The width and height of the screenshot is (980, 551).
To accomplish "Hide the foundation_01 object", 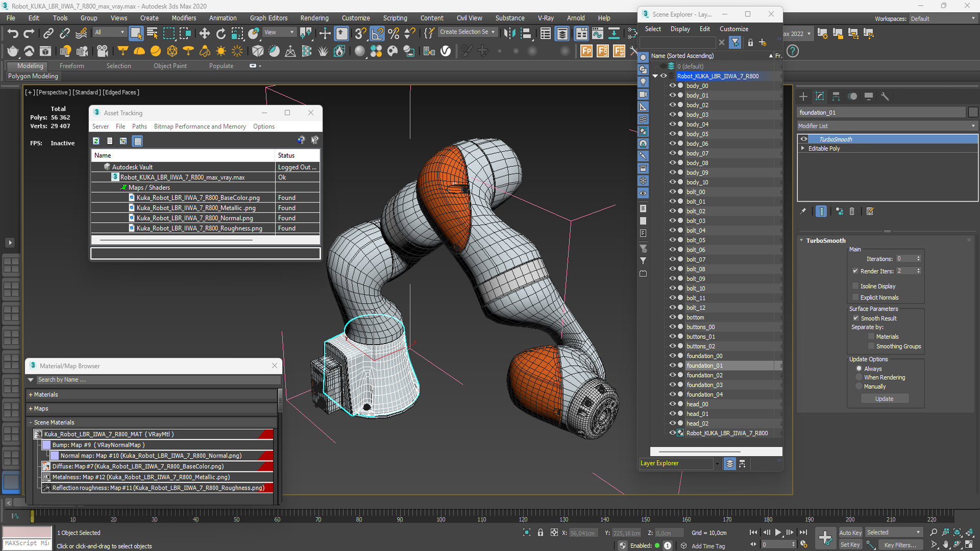I will [672, 365].
